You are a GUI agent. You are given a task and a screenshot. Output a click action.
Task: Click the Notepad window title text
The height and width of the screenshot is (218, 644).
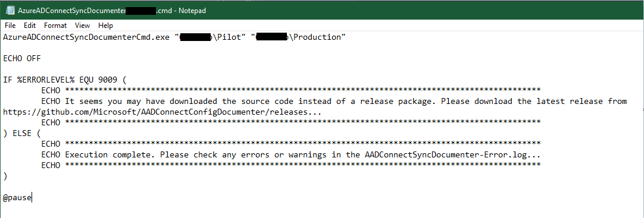pyautogui.click(x=112, y=11)
